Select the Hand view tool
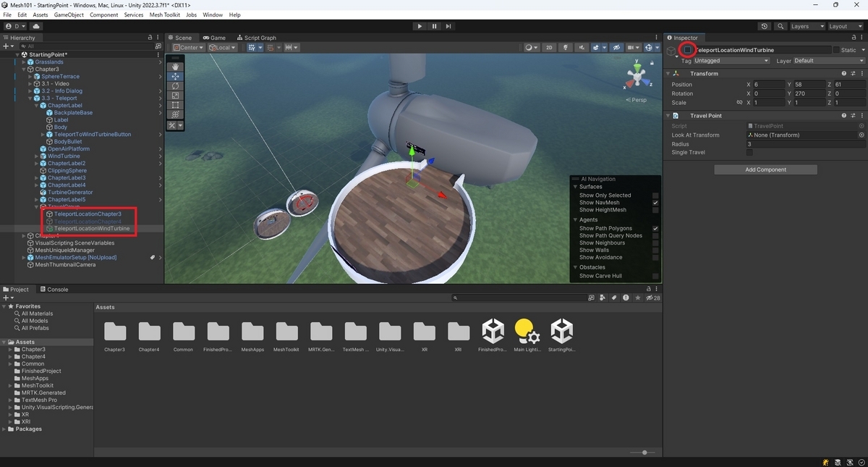This screenshot has width=868, height=467. [174, 67]
